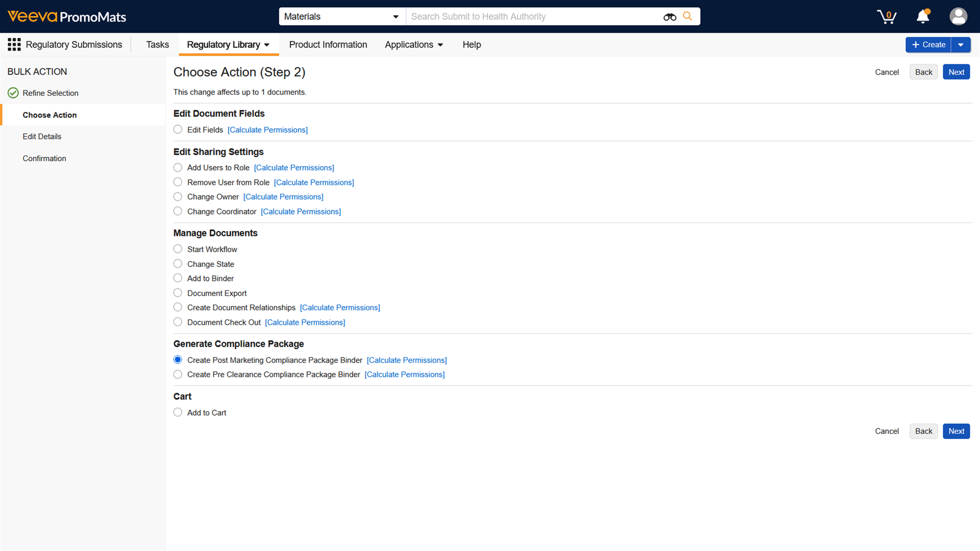The image size is (980, 551).
Task: Click the orange magnifier search icon
Action: pyautogui.click(x=687, y=16)
